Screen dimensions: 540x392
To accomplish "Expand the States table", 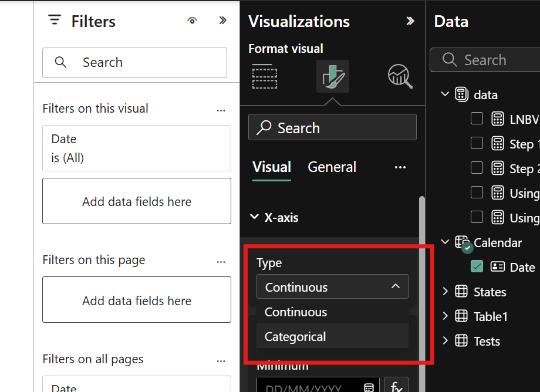I will tap(445, 292).
